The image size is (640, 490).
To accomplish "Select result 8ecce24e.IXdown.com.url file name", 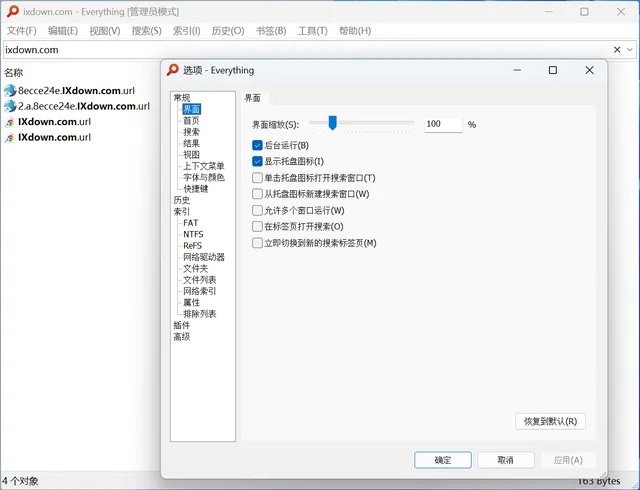I will (76, 91).
